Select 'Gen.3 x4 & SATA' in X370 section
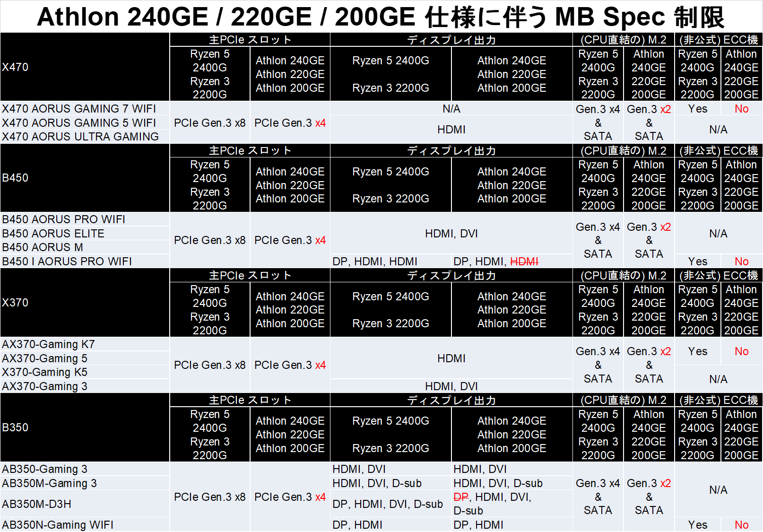The width and height of the screenshot is (763, 532). point(598,365)
